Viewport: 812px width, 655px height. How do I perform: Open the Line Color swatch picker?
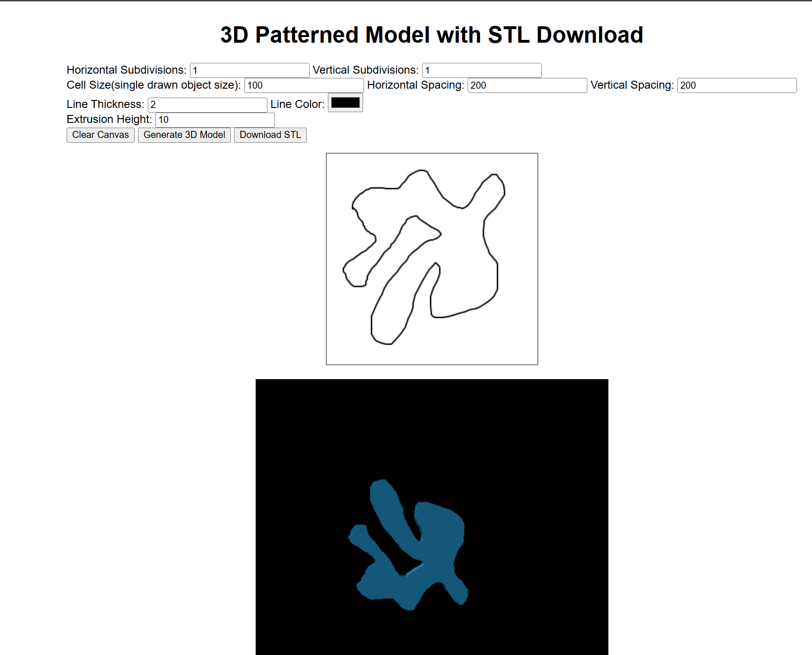click(x=345, y=103)
